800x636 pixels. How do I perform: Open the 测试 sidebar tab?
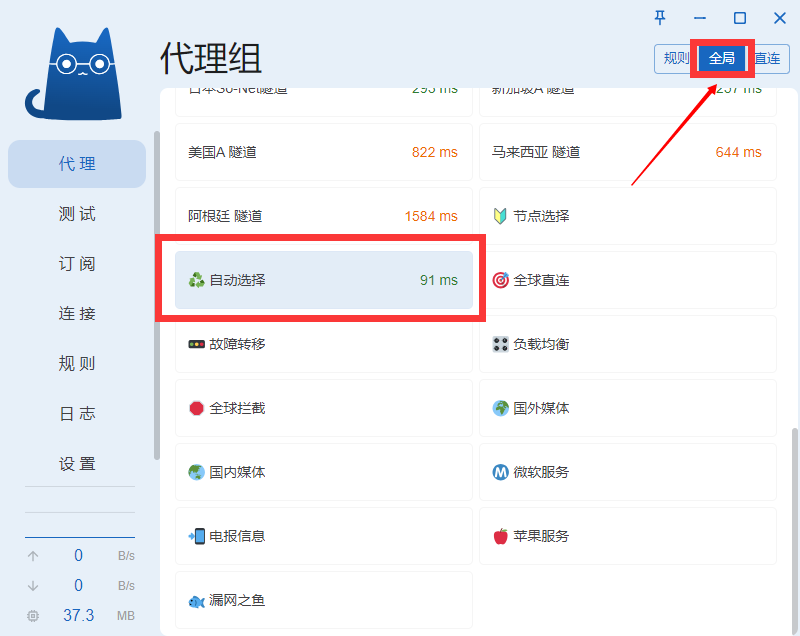(77, 214)
